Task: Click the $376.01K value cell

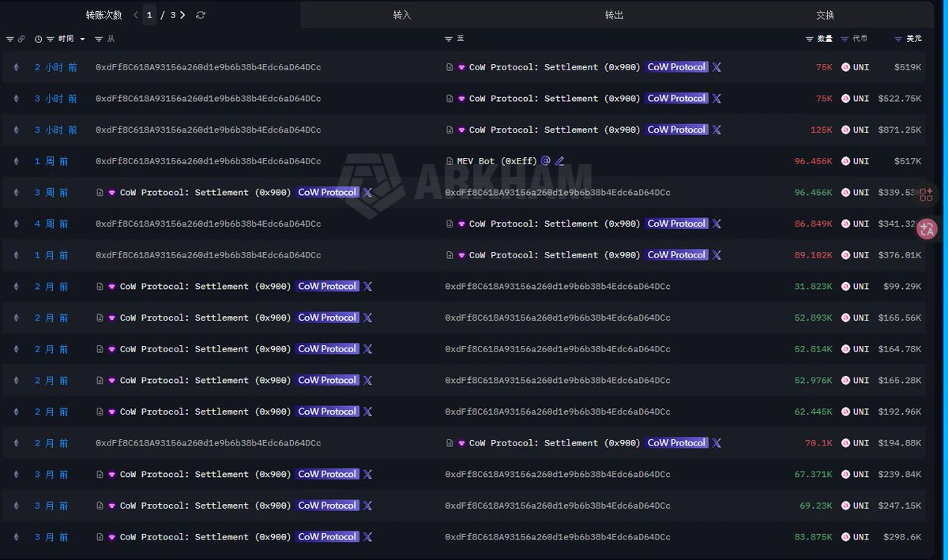Action: click(899, 255)
